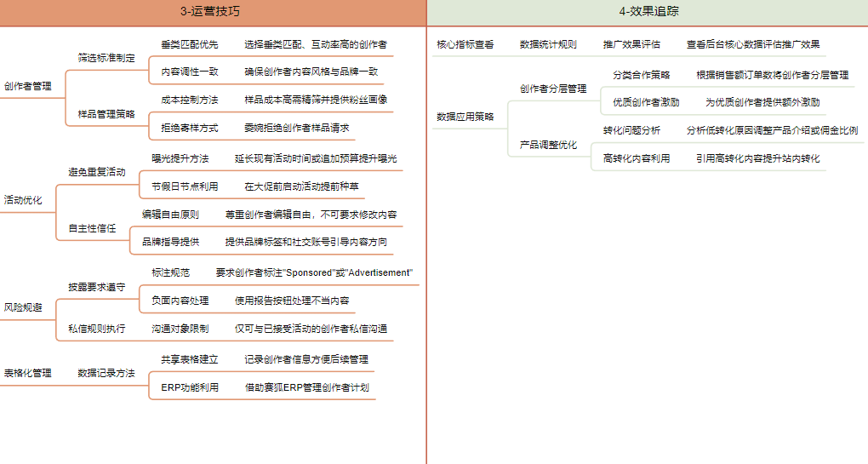Select the 披露要求遵守 branch
The width and height of the screenshot is (868, 464).
point(97,288)
